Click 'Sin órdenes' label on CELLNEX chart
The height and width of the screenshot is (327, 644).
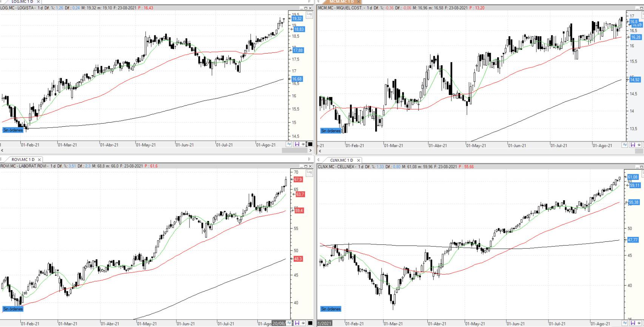click(x=331, y=309)
